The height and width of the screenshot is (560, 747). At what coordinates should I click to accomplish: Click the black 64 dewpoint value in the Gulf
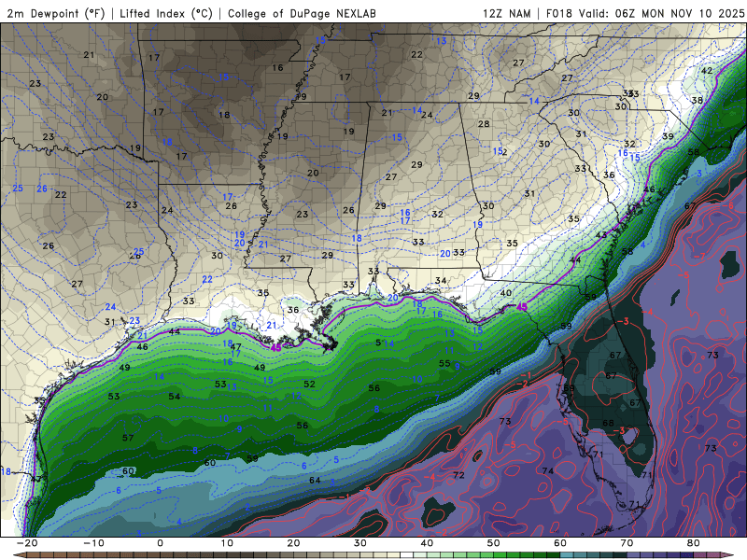(x=315, y=480)
